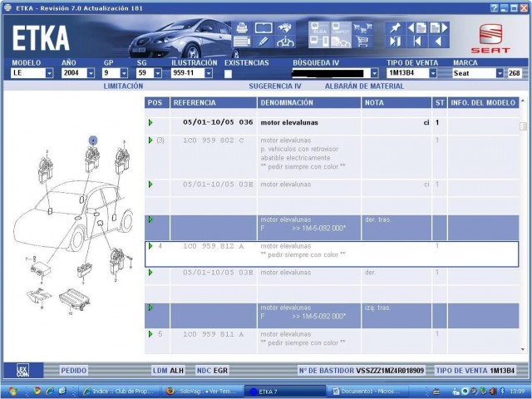Click the PEDIDO button in status bar
The width and height of the screenshot is (532, 399).
(x=74, y=371)
